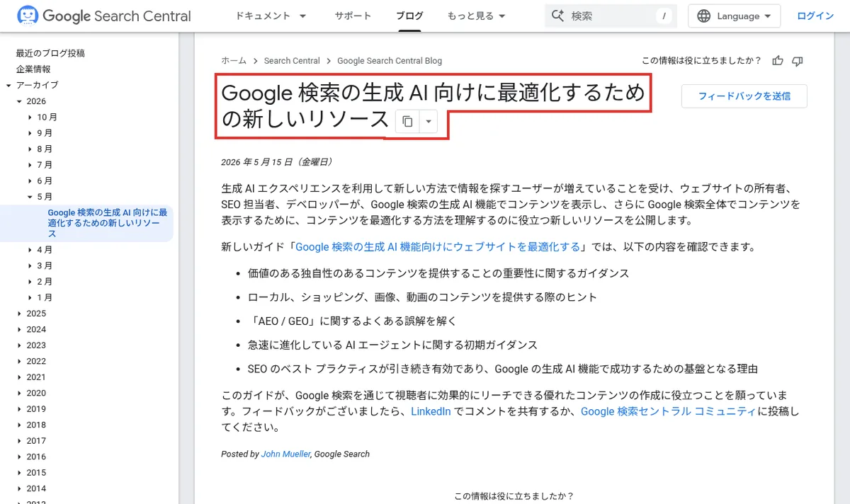
Task: Open John Mueller author link
Action: coord(286,454)
